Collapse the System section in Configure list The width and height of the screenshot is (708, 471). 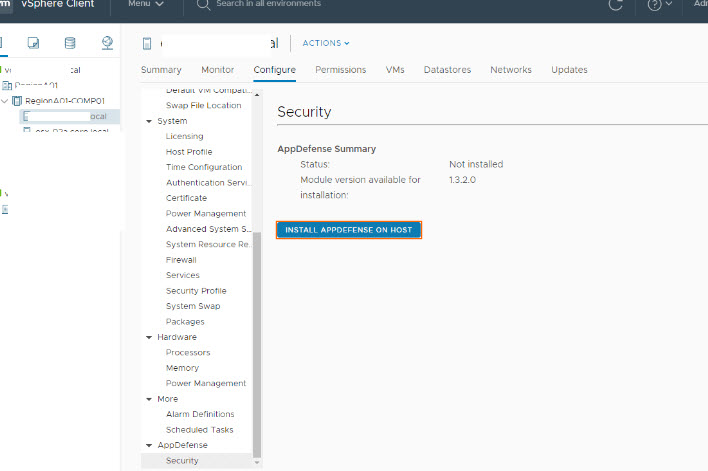[x=149, y=121]
